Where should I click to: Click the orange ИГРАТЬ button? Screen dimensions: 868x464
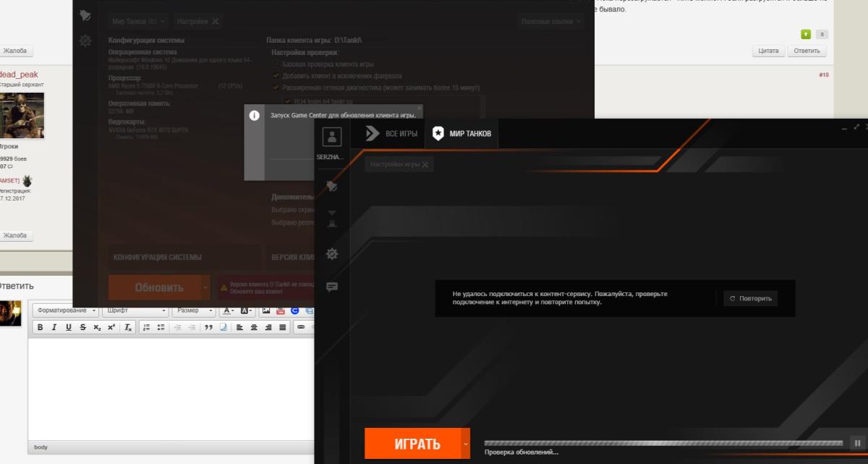pos(412,444)
